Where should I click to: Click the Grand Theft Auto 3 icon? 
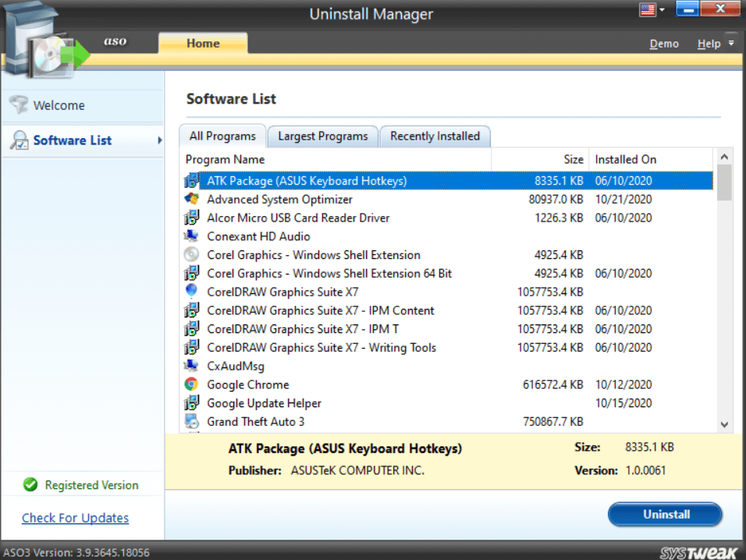tap(191, 422)
